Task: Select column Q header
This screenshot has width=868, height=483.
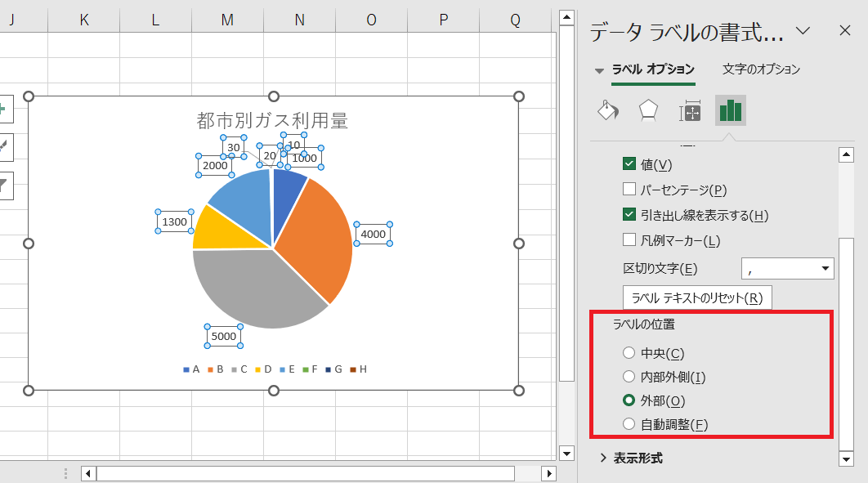Action: (x=516, y=20)
